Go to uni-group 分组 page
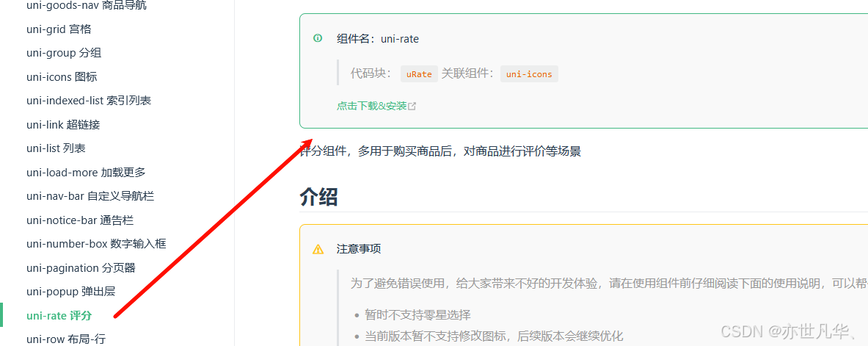This screenshot has height=346, width=868. point(64,53)
